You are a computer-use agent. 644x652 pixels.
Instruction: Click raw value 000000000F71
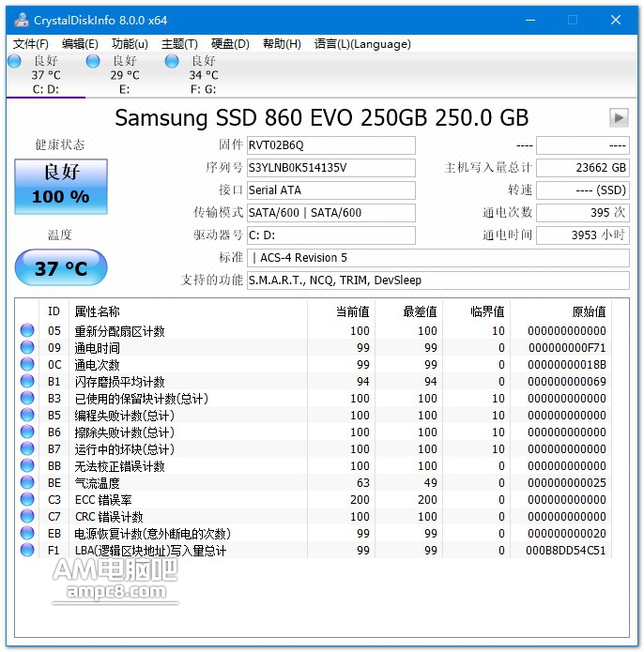coord(567,348)
